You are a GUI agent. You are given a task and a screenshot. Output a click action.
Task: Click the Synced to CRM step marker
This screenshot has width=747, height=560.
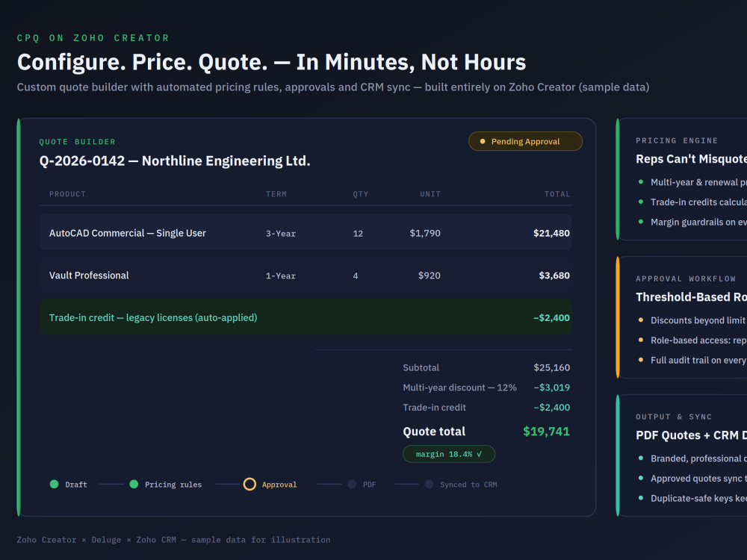coord(430,485)
